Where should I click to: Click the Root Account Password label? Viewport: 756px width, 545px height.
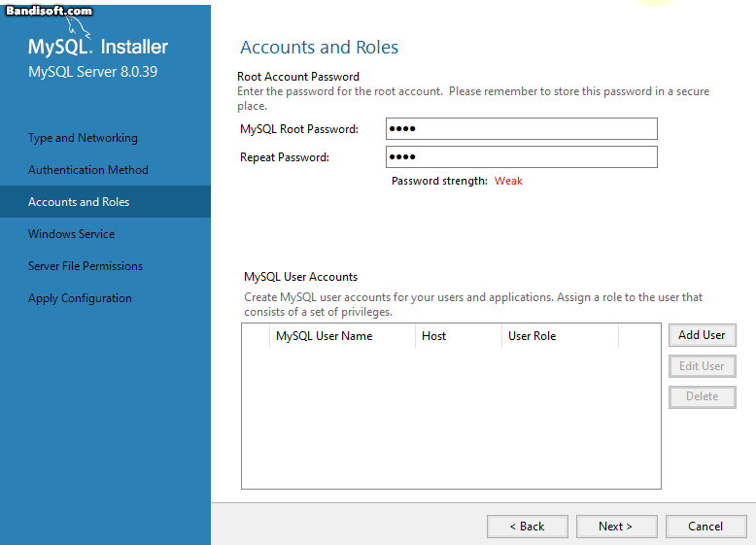click(x=298, y=77)
